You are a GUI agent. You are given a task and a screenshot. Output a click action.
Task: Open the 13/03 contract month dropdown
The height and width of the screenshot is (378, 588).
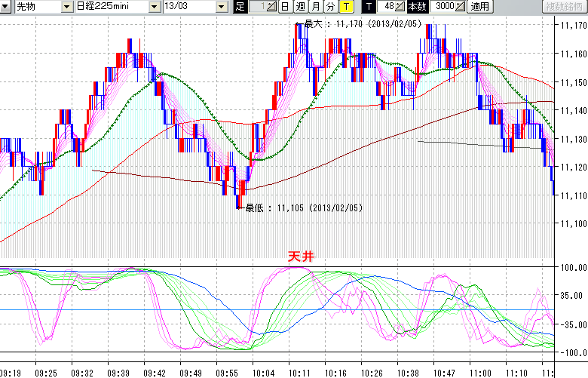(x=221, y=7)
